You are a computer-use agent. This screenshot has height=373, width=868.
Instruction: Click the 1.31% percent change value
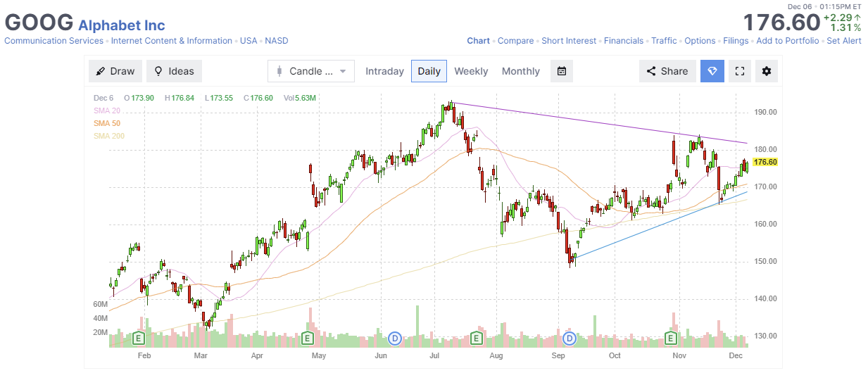pos(845,27)
